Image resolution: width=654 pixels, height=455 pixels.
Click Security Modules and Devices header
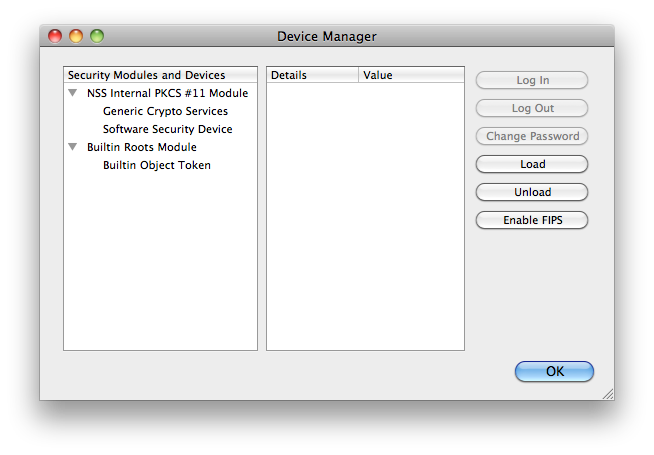point(161,75)
